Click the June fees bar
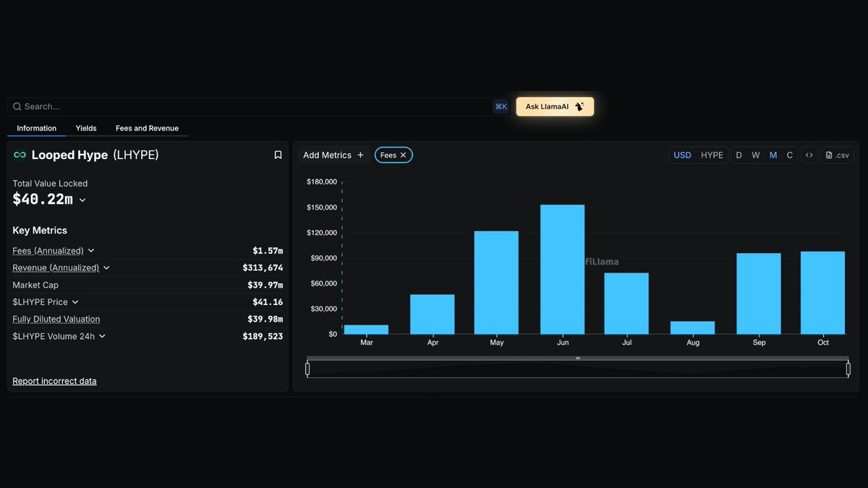 (563, 270)
